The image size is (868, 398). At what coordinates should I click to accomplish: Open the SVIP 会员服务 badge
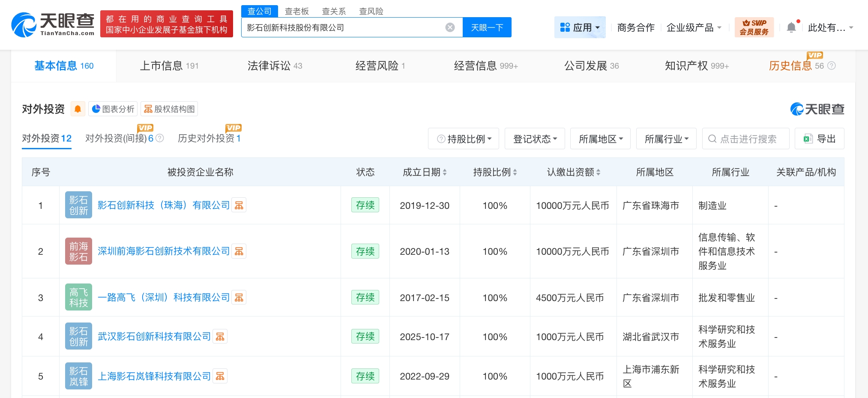pos(754,27)
